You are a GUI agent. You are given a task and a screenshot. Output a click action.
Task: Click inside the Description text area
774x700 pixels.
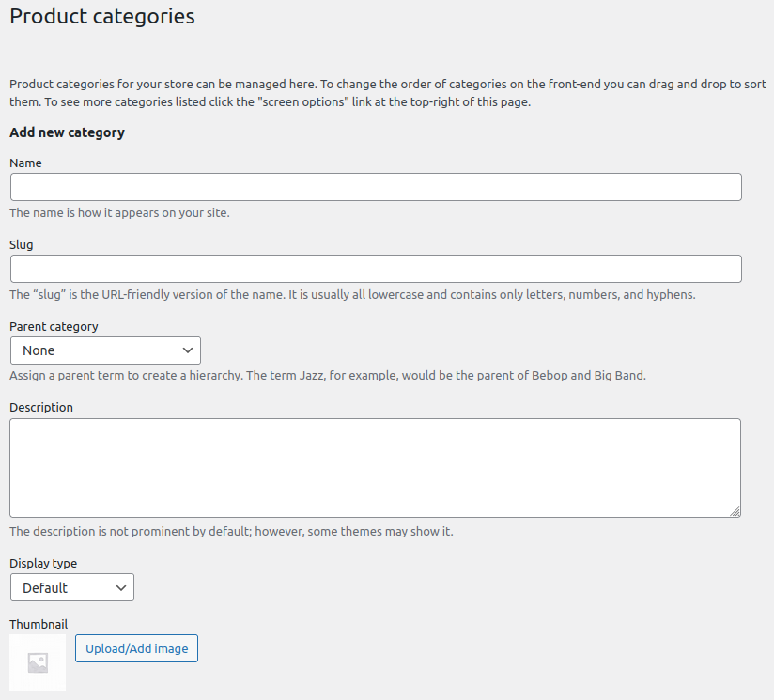point(375,468)
